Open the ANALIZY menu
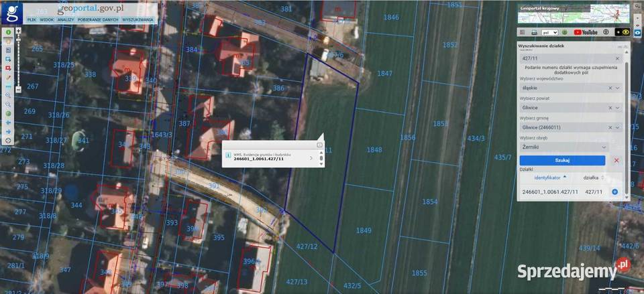 pos(65,19)
